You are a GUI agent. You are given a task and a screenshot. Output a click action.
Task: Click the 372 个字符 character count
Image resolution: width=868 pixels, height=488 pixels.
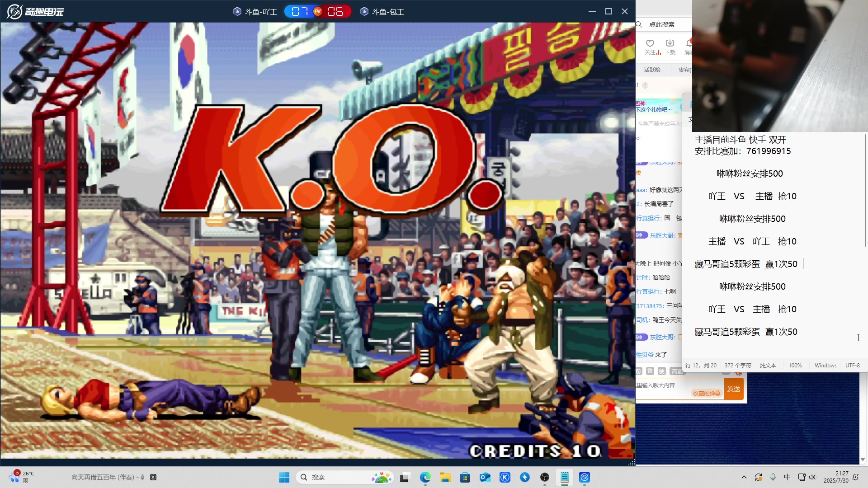738,366
